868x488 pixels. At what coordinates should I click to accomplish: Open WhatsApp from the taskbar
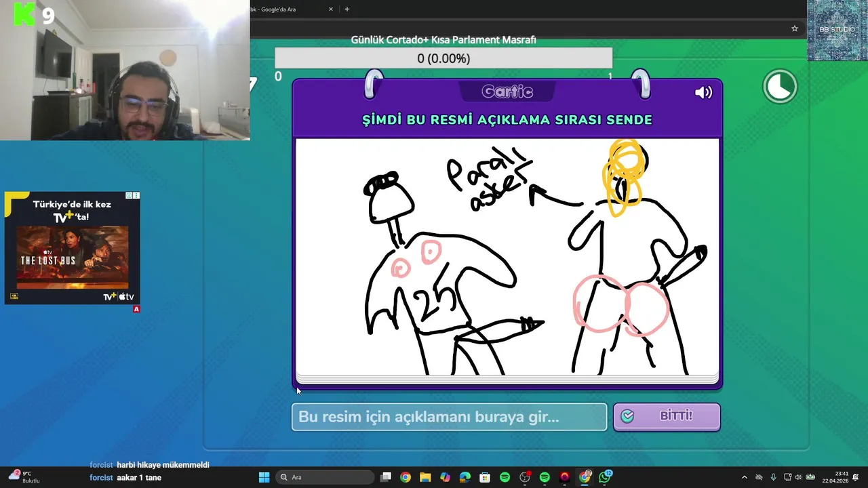(x=605, y=477)
